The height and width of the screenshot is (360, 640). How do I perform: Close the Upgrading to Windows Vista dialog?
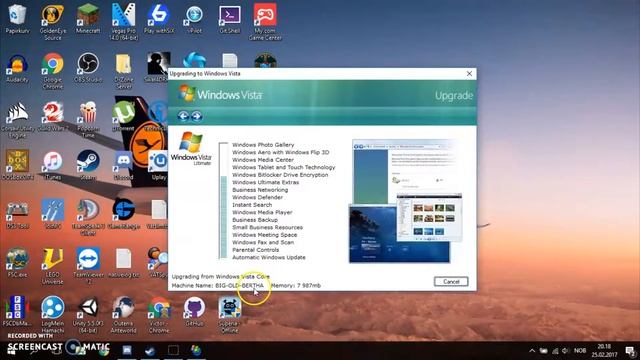point(469,73)
